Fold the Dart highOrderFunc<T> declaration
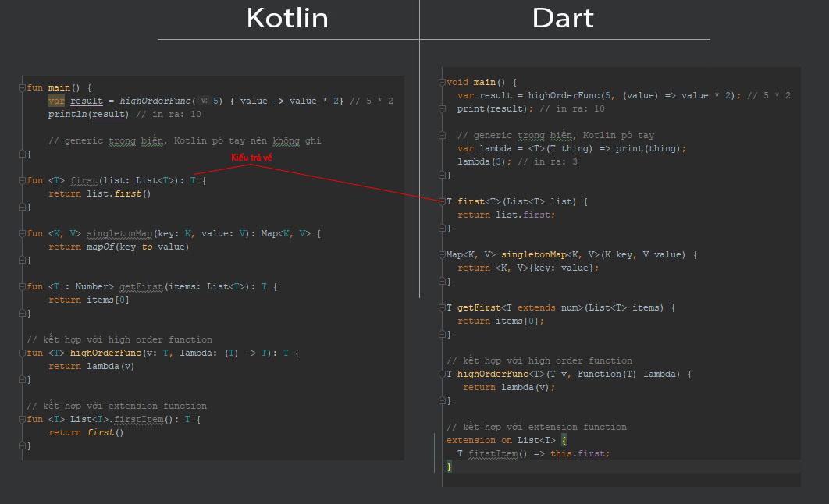 [442, 374]
